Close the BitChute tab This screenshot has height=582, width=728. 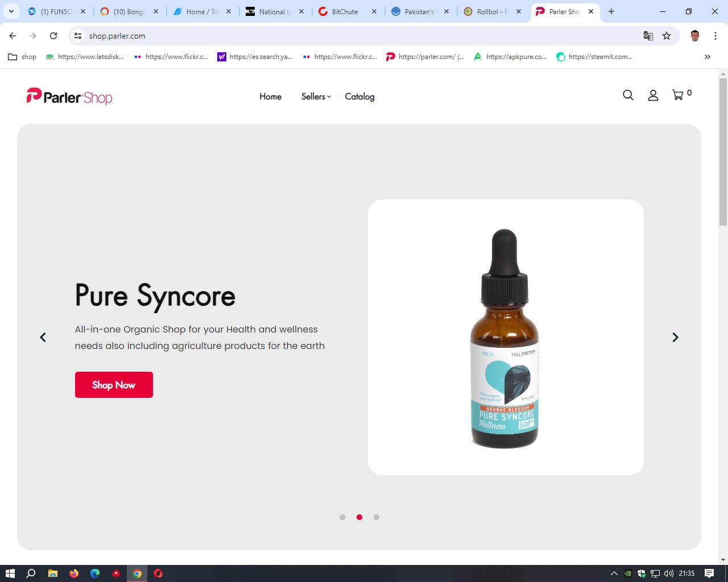click(x=374, y=11)
